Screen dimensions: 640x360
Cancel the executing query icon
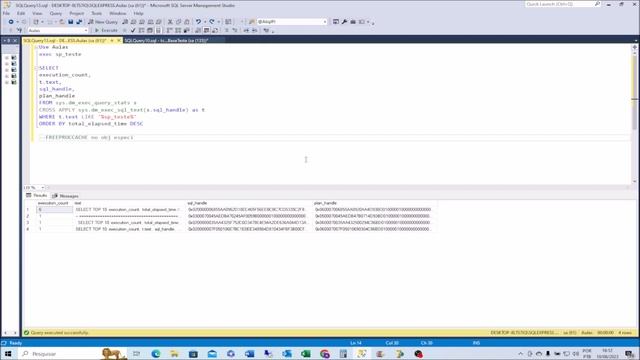click(124, 31)
